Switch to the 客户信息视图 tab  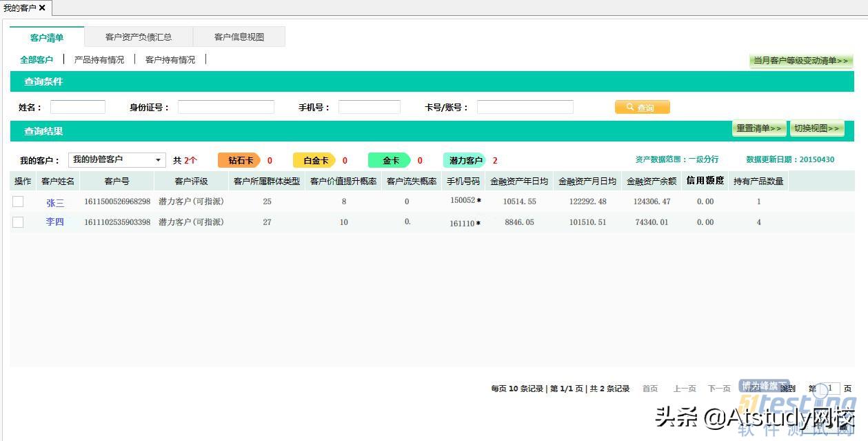point(240,36)
